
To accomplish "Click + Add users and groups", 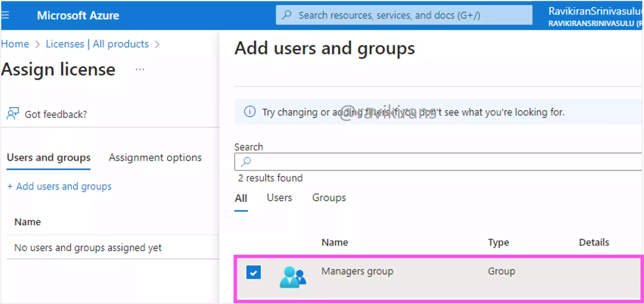I will (59, 186).
